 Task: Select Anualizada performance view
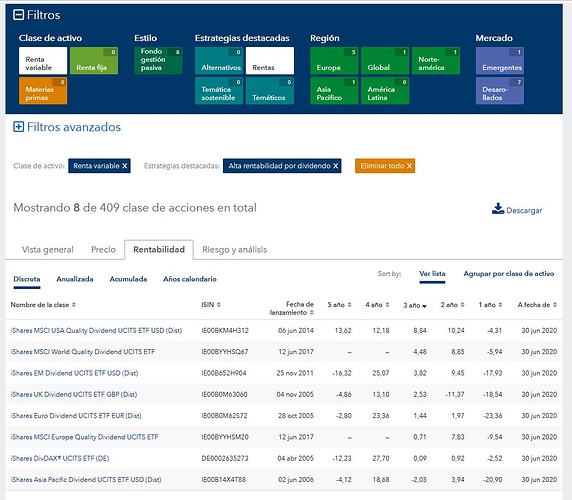click(x=75, y=279)
